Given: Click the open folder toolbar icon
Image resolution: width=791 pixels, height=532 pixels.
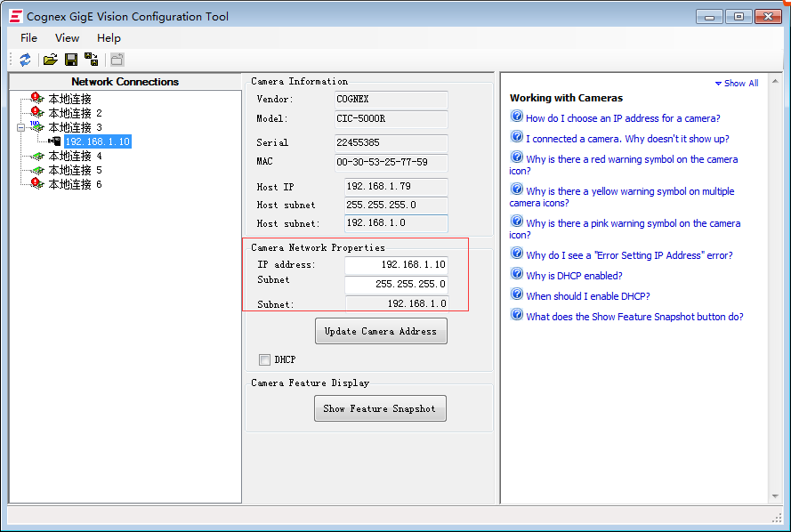Looking at the screenshot, I should (50, 60).
